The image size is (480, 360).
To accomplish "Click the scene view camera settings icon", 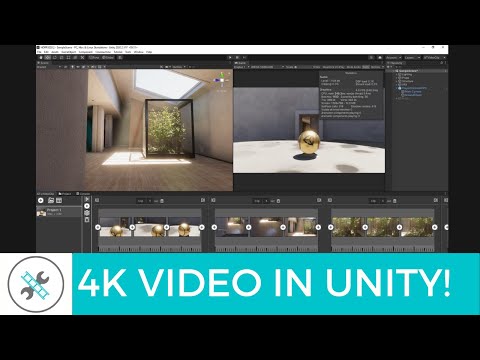I will (x=167, y=67).
